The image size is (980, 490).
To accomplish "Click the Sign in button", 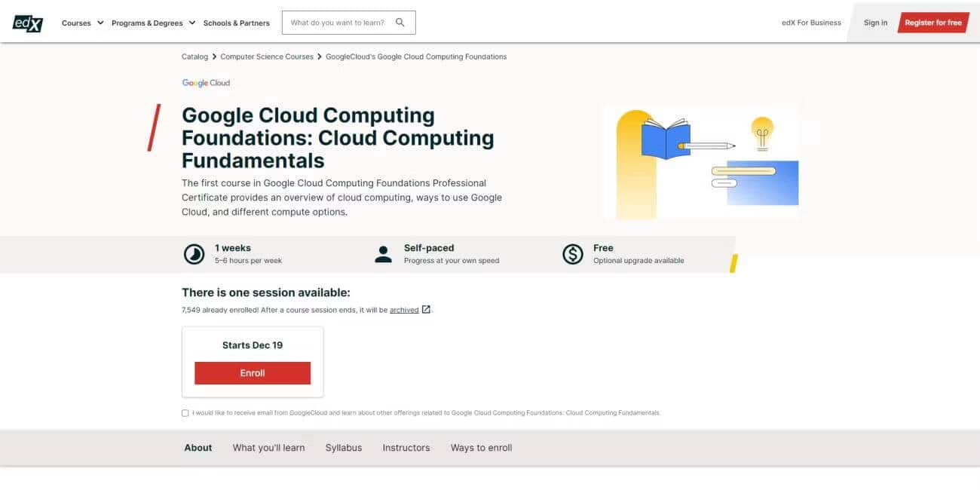I will (x=875, y=23).
